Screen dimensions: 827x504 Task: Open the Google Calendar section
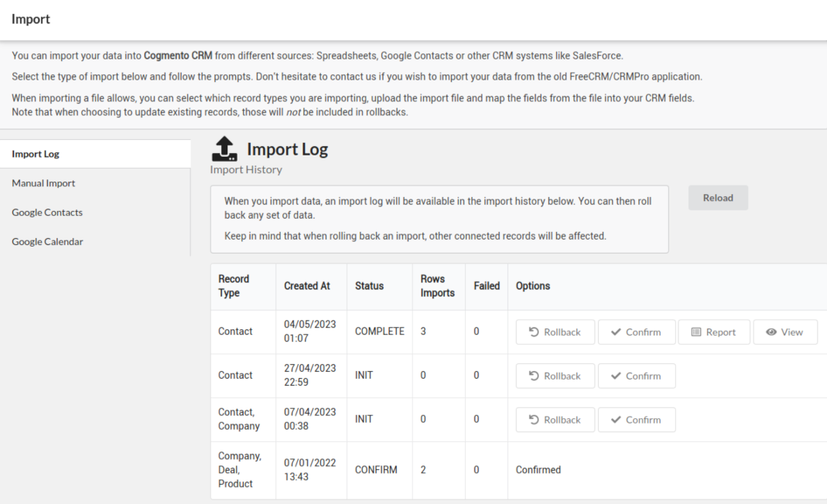coord(47,241)
